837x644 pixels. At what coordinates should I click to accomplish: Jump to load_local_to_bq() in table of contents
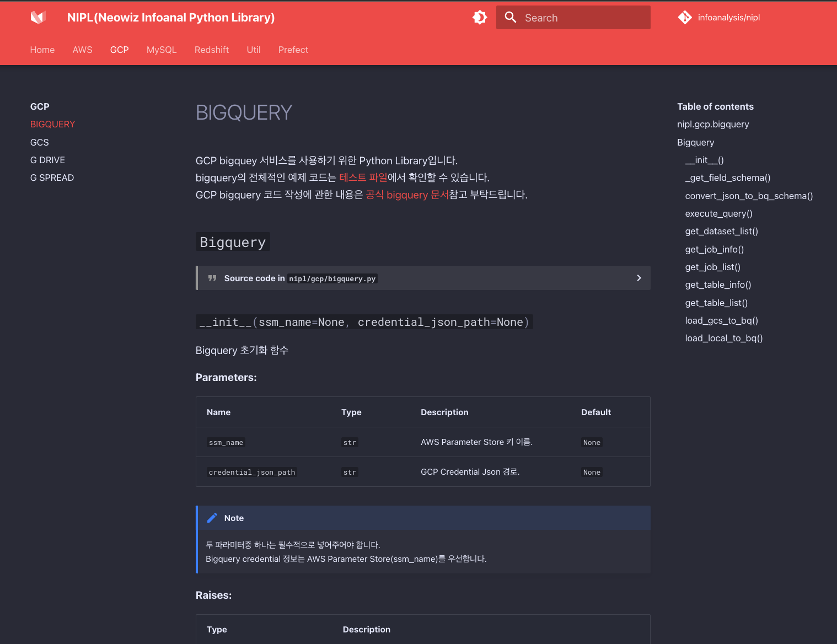coord(724,338)
